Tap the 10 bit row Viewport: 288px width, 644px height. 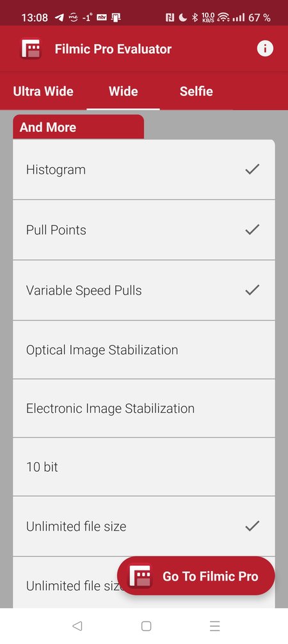point(144,467)
